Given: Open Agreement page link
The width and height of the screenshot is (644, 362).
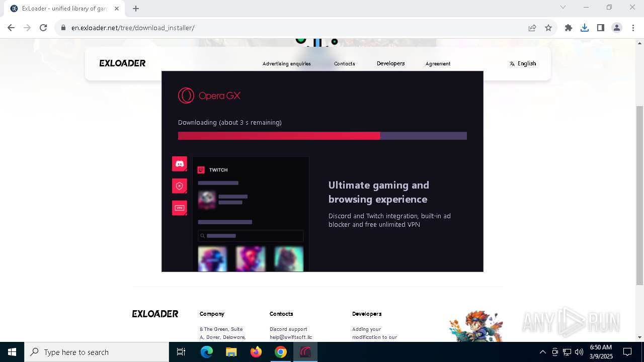Looking at the screenshot, I should coord(438,63).
